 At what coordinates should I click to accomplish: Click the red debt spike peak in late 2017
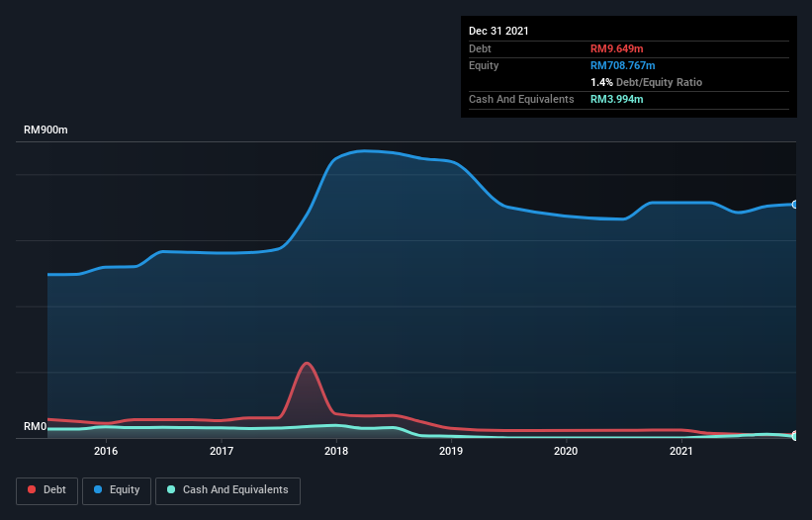(x=307, y=363)
